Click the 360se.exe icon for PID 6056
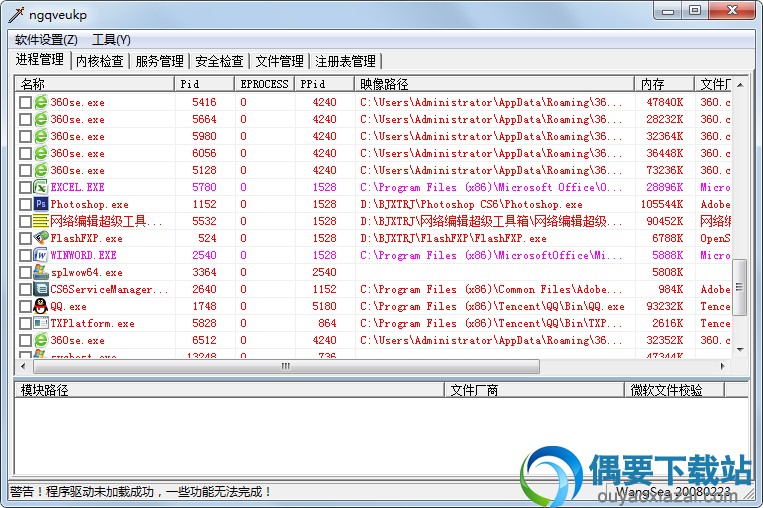Image resolution: width=763 pixels, height=508 pixels. coord(41,153)
